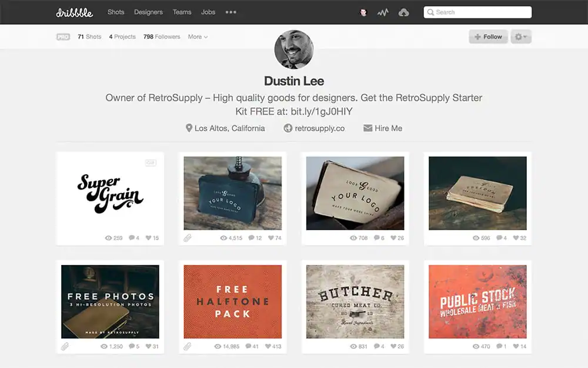
Task: Click the 1,250 views eye icon
Action: pyautogui.click(x=104, y=347)
